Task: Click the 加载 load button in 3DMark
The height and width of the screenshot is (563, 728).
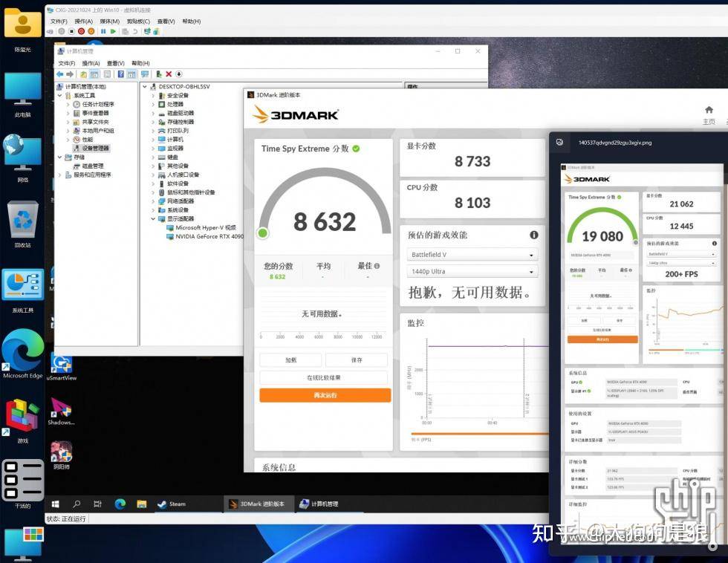Action: pyautogui.click(x=290, y=359)
